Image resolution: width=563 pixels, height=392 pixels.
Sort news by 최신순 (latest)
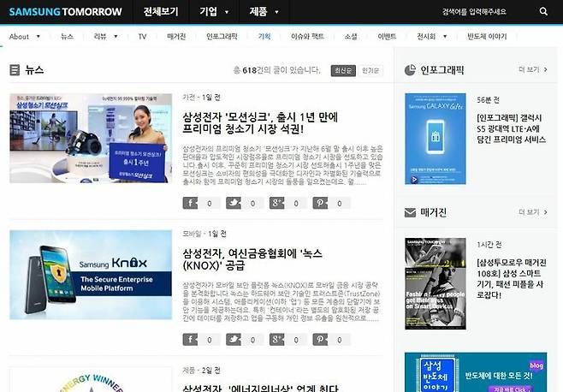point(341,70)
